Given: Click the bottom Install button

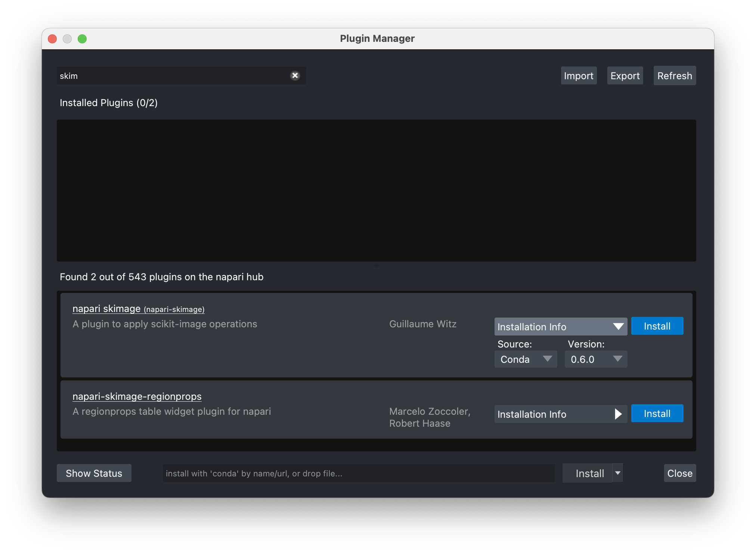Looking at the screenshot, I should [589, 473].
